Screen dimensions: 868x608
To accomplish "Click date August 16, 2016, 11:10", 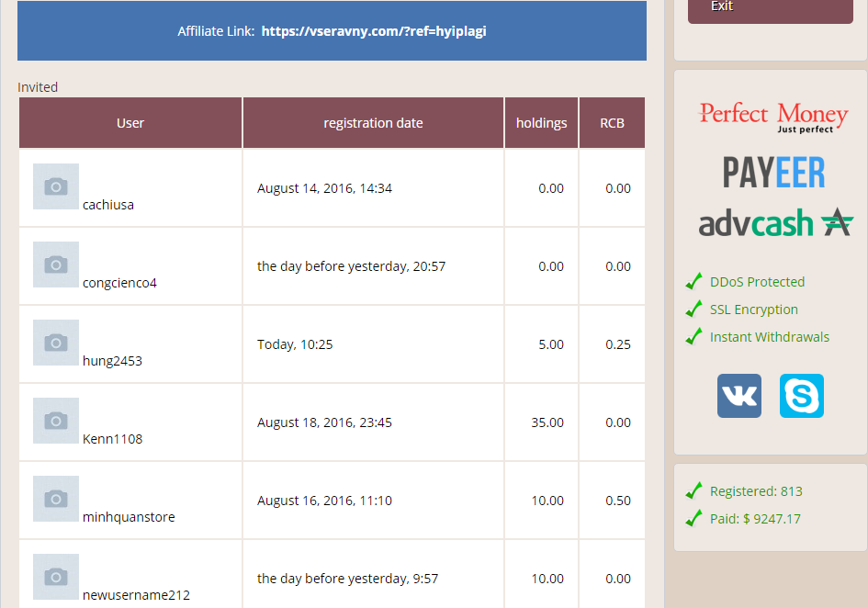I will tap(324, 501).
